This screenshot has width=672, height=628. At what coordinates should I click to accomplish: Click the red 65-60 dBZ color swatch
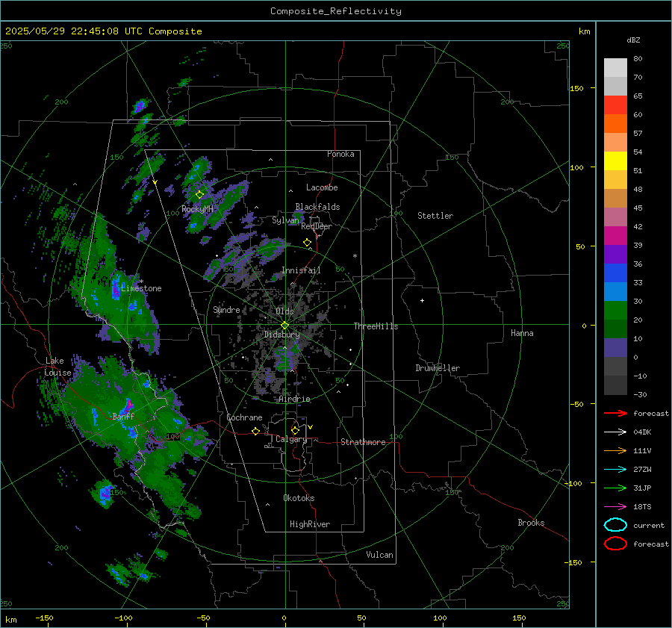pyautogui.click(x=615, y=105)
